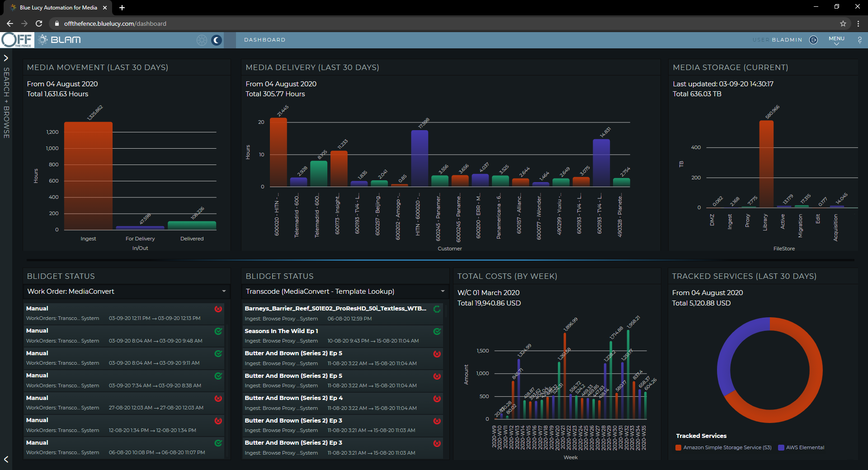
Task: Switch to light mode with sun icon
Action: click(202, 40)
